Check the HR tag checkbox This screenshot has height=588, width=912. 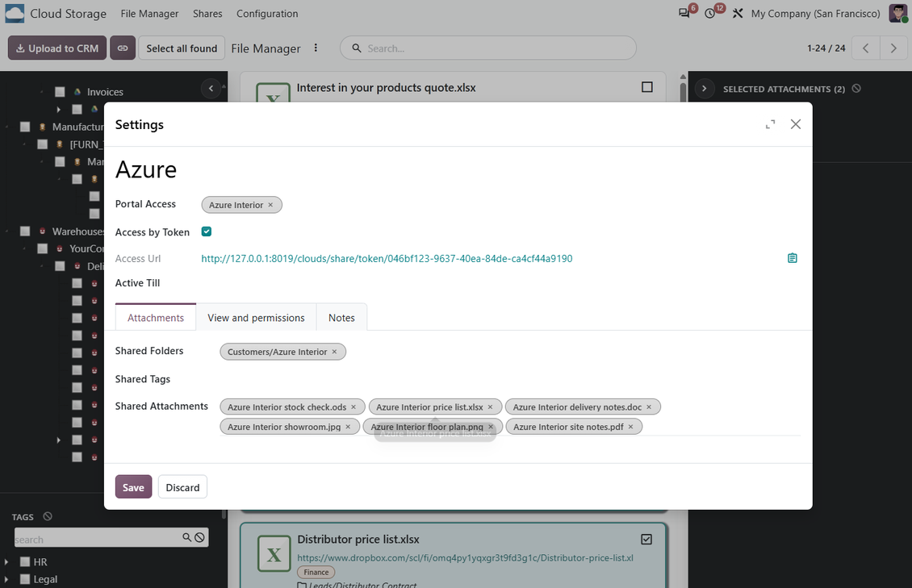point(25,562)
